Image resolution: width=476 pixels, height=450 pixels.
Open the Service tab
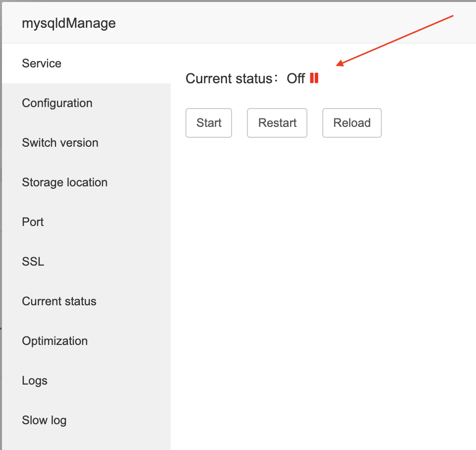[42, 63]
